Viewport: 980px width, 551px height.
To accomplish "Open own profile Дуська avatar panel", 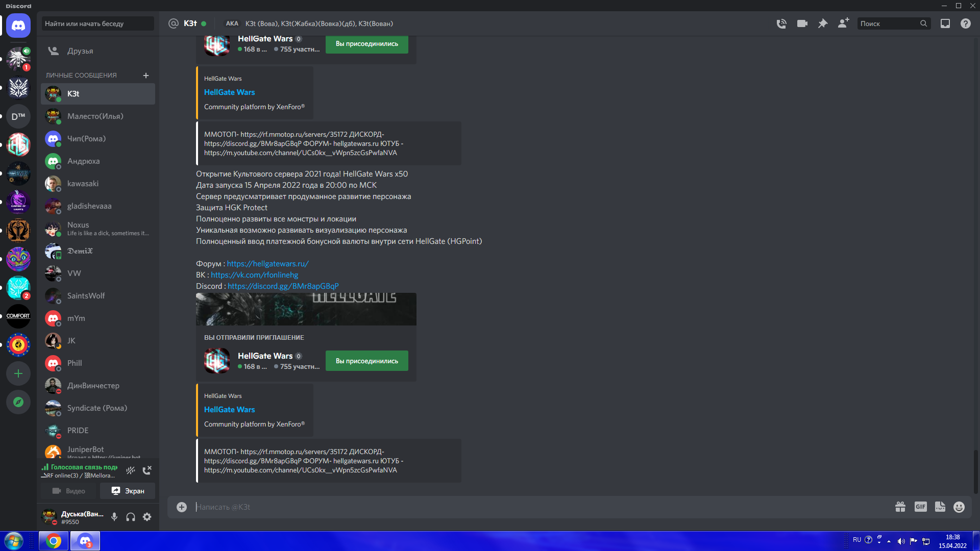I will 72,517.
